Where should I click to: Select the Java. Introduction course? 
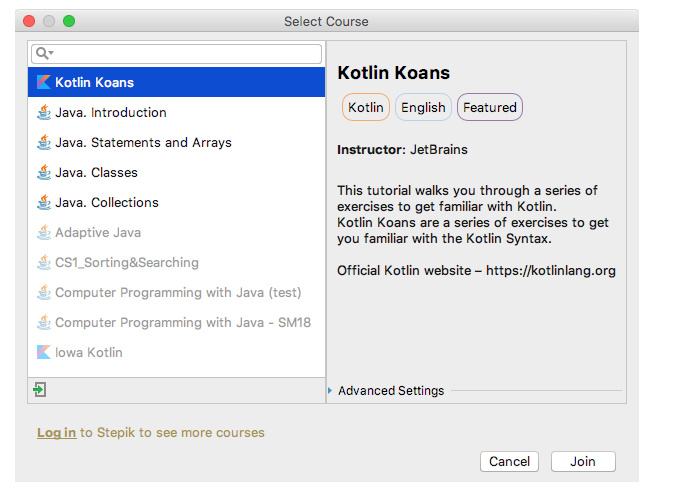coord(176,112)
